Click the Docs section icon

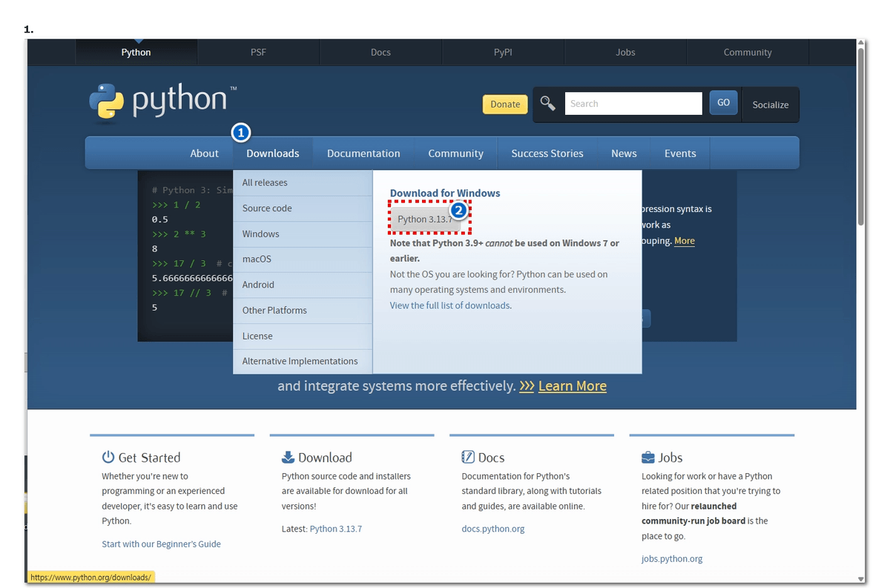pos(468,457)
